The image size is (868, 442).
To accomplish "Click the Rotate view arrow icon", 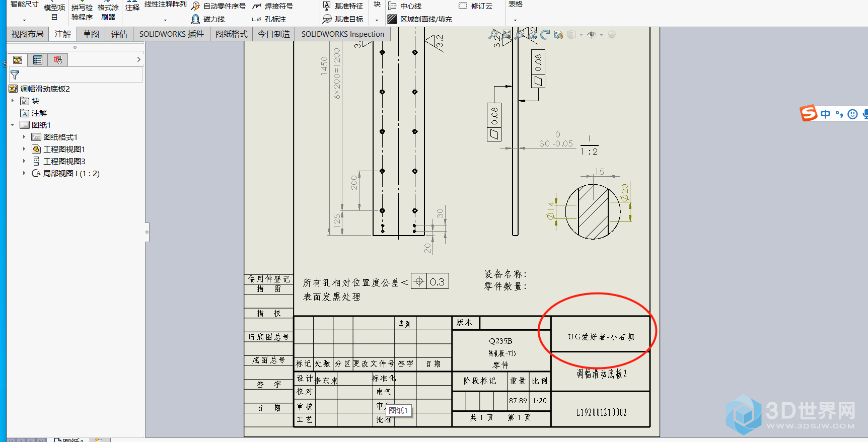I will (x=545, y=34).
